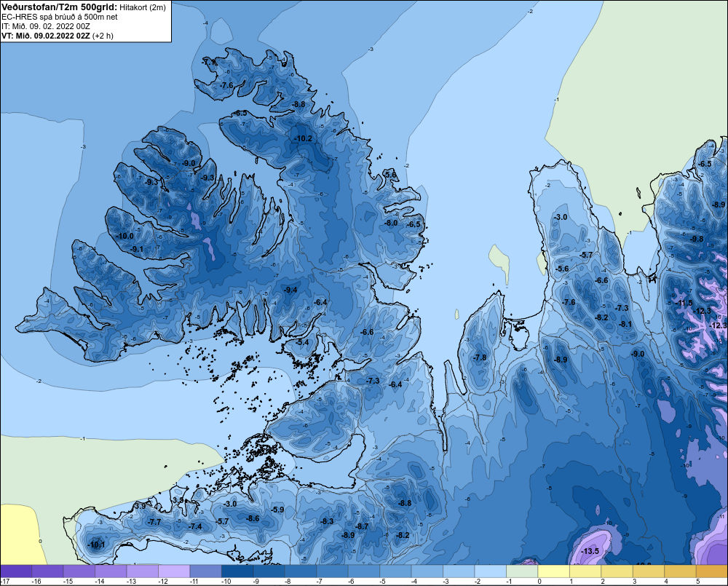This screenshot has height=586, width=728.
Task: Click the legend scale number -17
Action: tap(5, 582)
